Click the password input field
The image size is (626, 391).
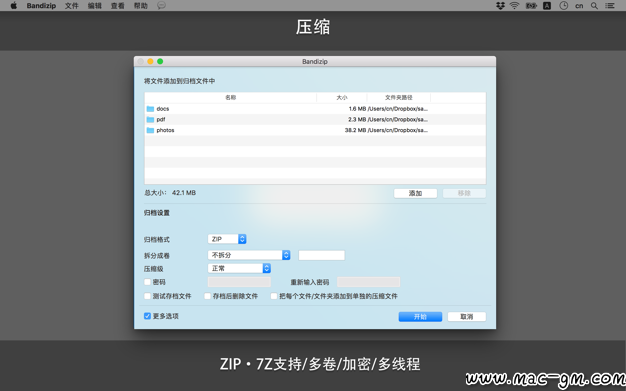tap(239, 282)
